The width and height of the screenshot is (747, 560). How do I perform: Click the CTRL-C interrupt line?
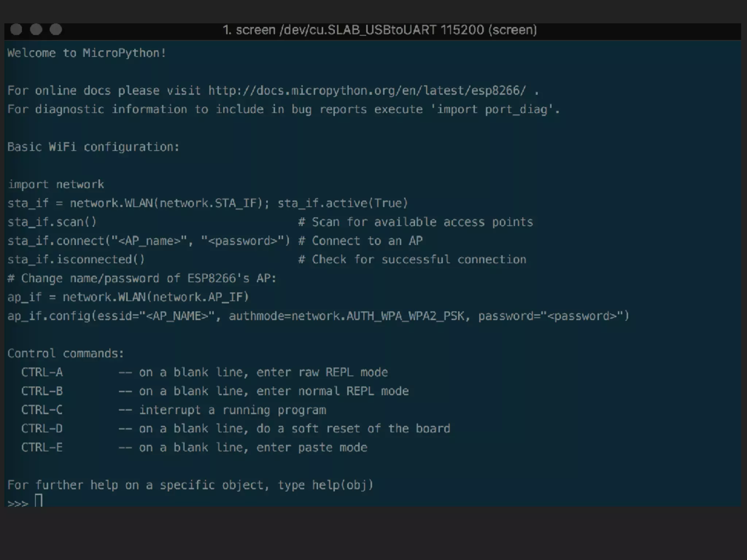(x=173, y=410)
